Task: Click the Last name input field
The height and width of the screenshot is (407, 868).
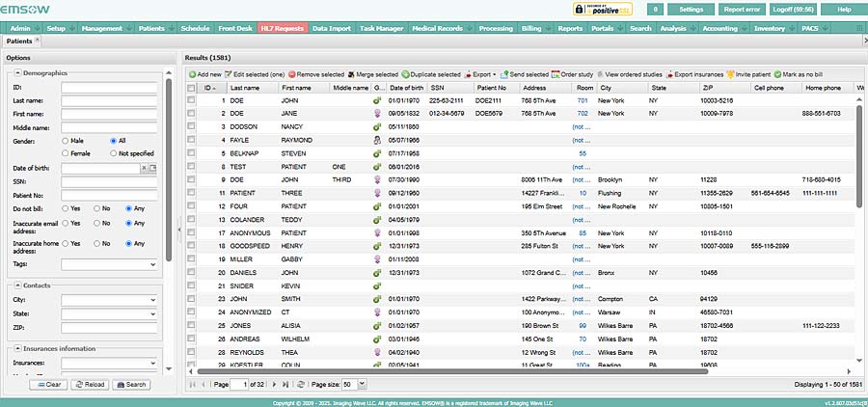Action: 108,100
